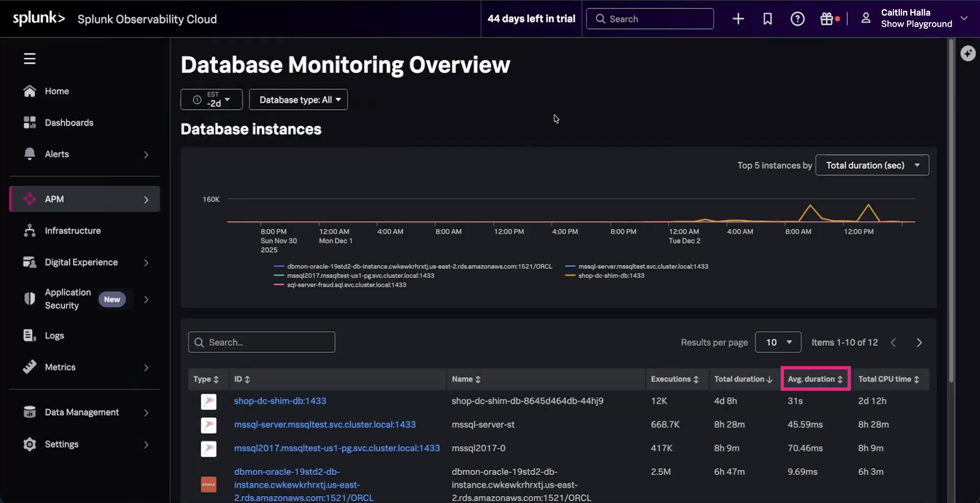980x503 pixels.
Task: Click the Data Management icon
Action: click(x=30, y=412)
